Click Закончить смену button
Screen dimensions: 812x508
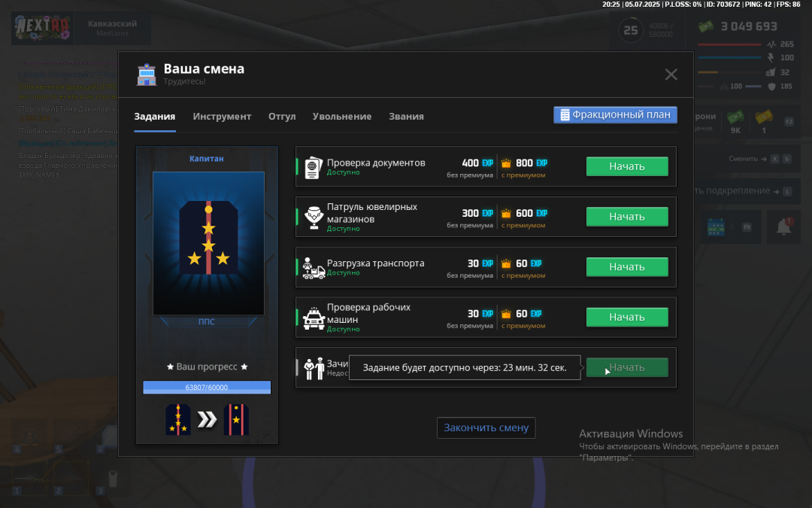click(486, 427)
